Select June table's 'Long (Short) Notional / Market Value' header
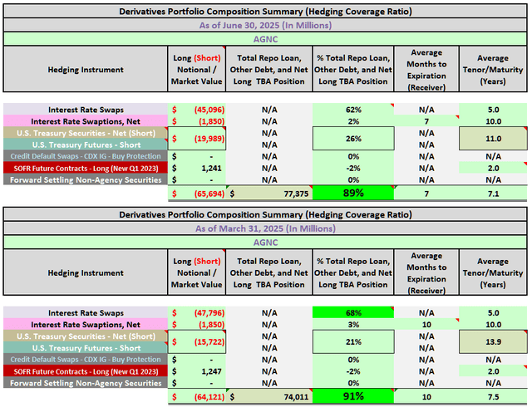532x407 pixels. 197,69
